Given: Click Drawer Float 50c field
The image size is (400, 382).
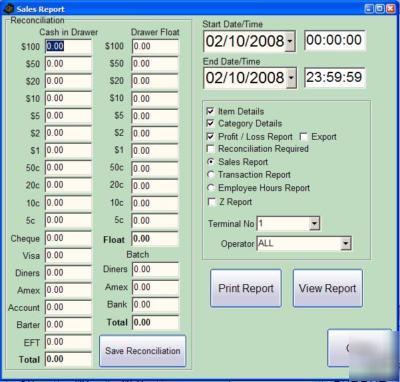Looking at the screenshot, I should [155, 168].
